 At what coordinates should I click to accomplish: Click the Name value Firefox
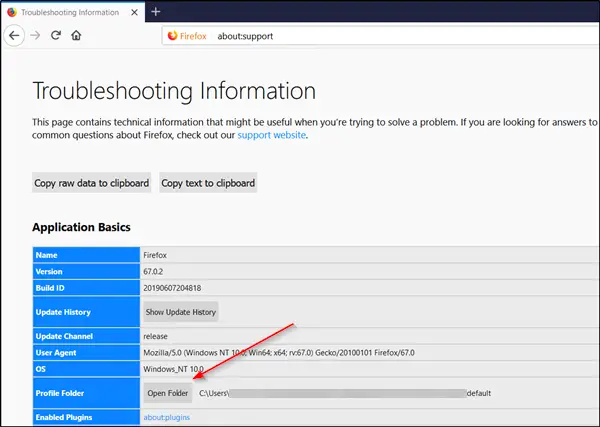tap(155, 255)
